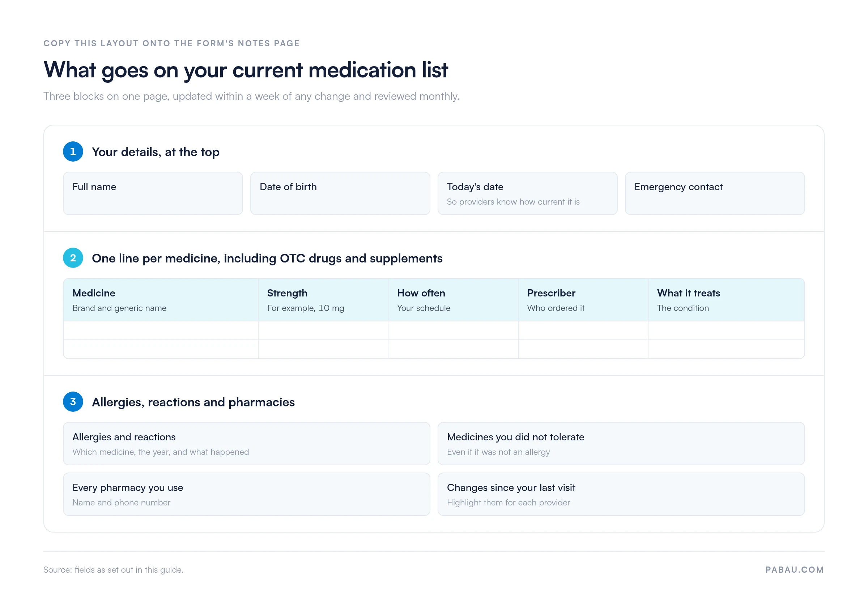Click the main title 'What goes on your current medication list'
Viewport: 868px width, 611px height.
[x=246, y=70]
